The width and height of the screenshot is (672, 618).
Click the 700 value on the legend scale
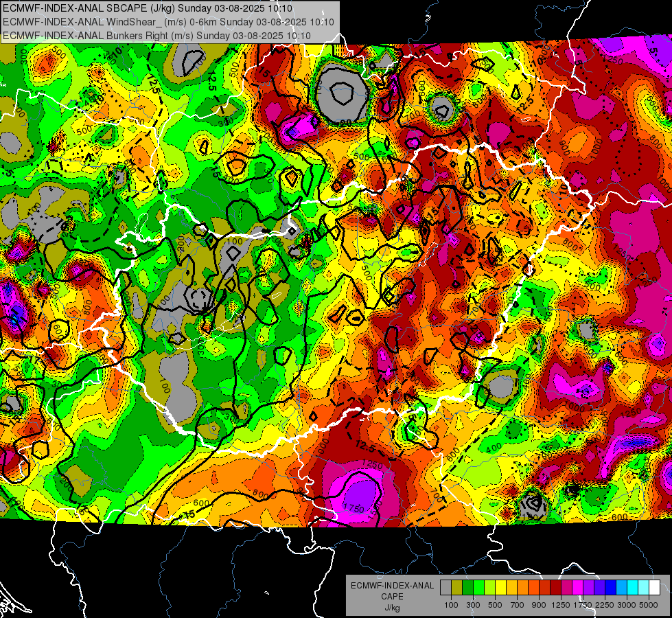(518, 605)
